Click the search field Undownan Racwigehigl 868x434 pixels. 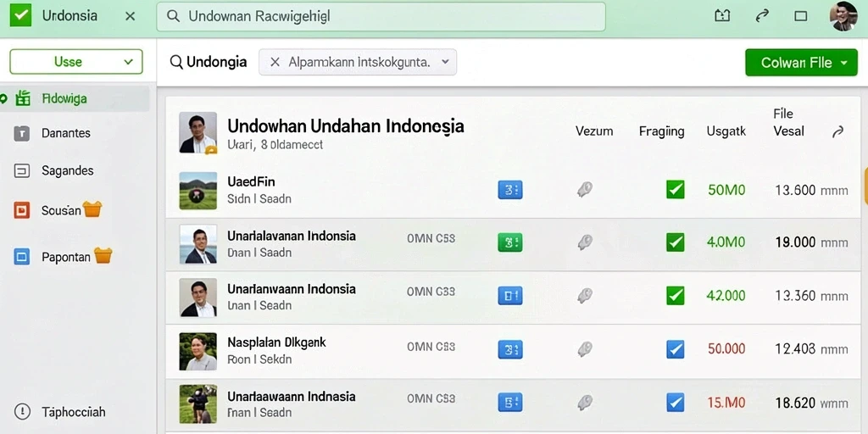coord(381,17)
